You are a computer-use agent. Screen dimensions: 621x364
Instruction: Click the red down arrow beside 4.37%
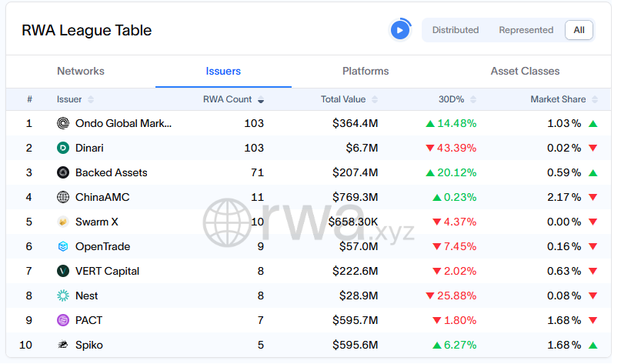pos(437,222)
